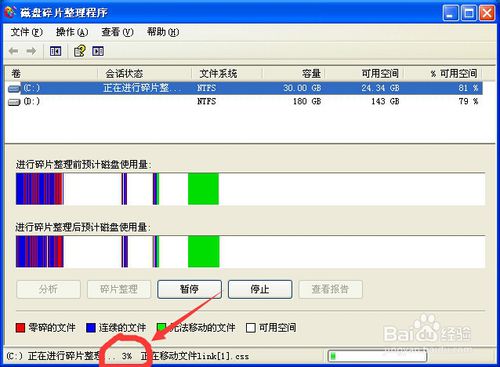Open the 帮助(H) menu
This screenshot has width=500, height=367.
[163, 32]
